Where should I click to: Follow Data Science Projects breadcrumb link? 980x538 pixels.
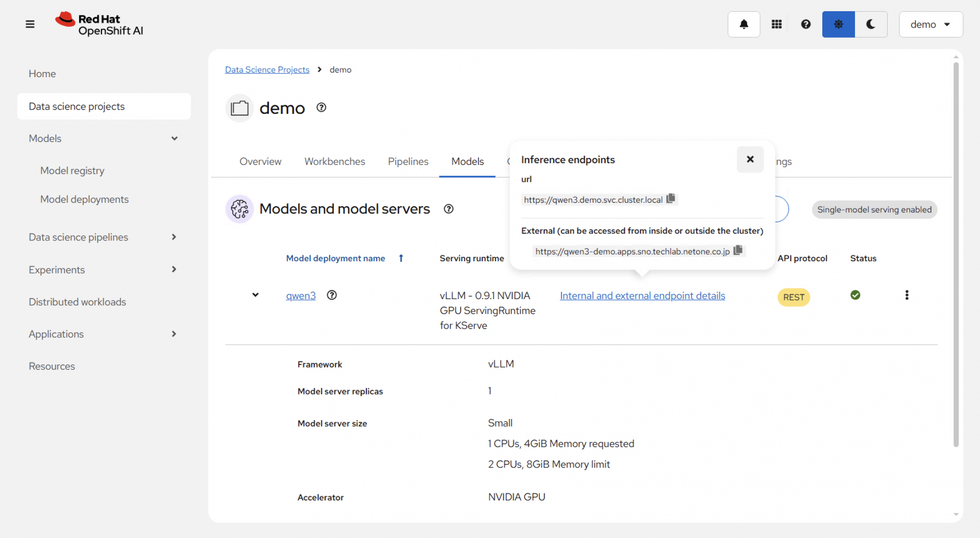pyautogui.click(x=267, y=69)
